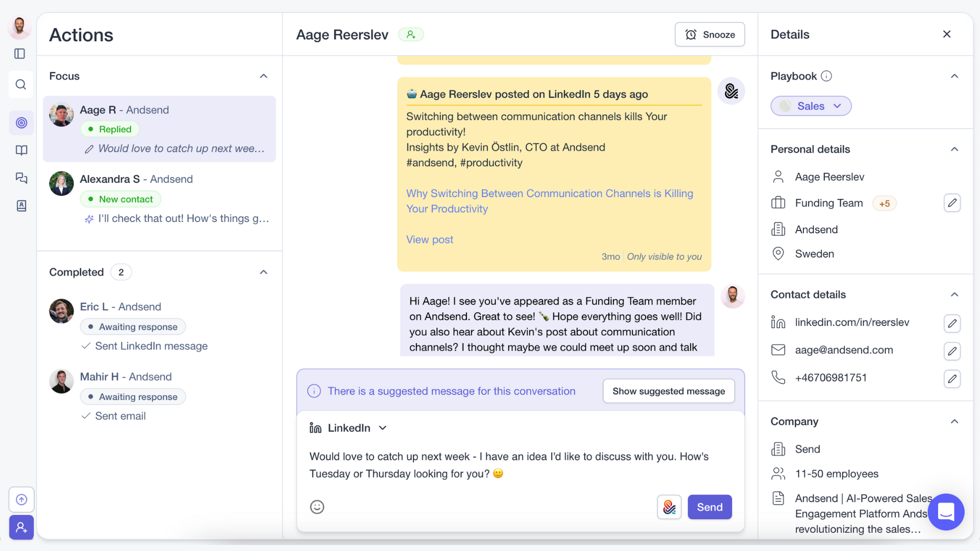Toggle the sidebar panel layout icon
Viewport: 980px width, 551px height.
20,54
